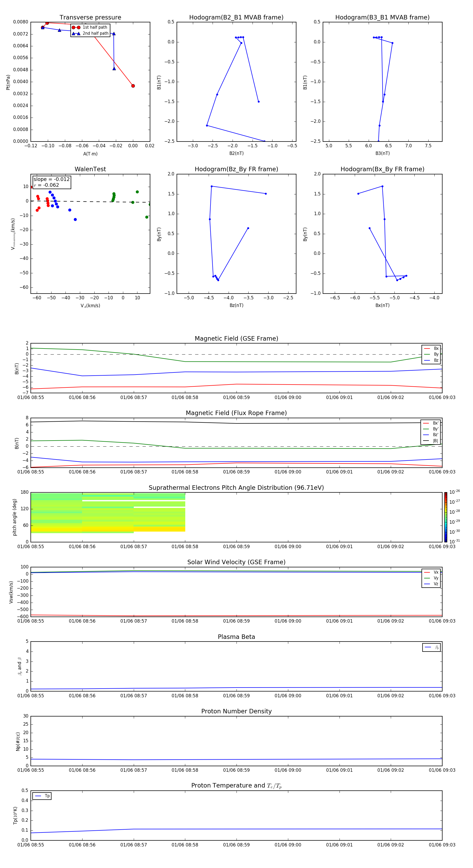Viewport: 473px width, 868px height.
Task: Click the By legend entry in GSE magnetic field
Action: (431, 354)
